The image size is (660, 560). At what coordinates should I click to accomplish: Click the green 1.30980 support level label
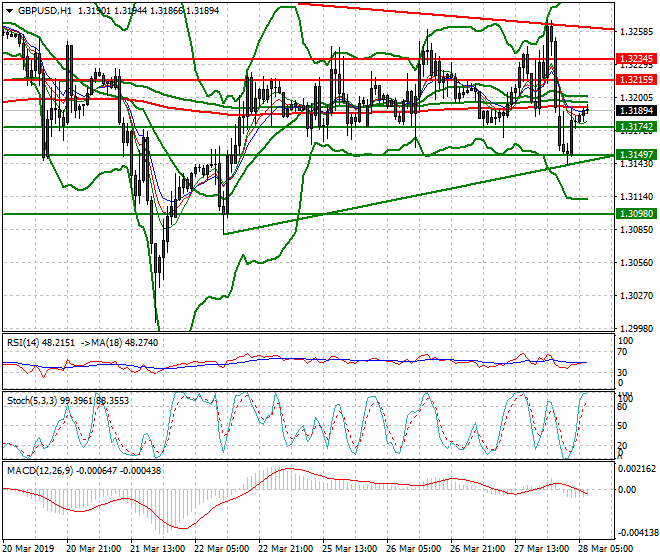pyautogui.click(x=636, y=213)
